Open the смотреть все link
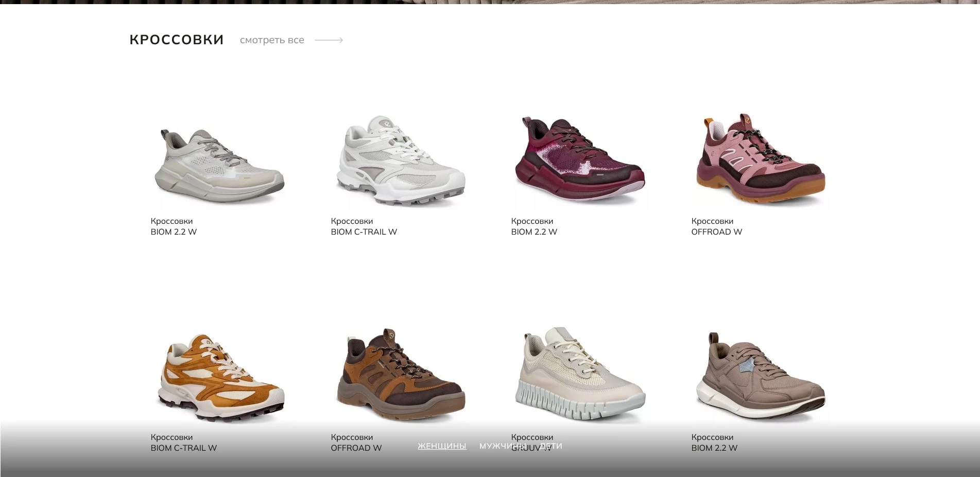 point(272,40)
